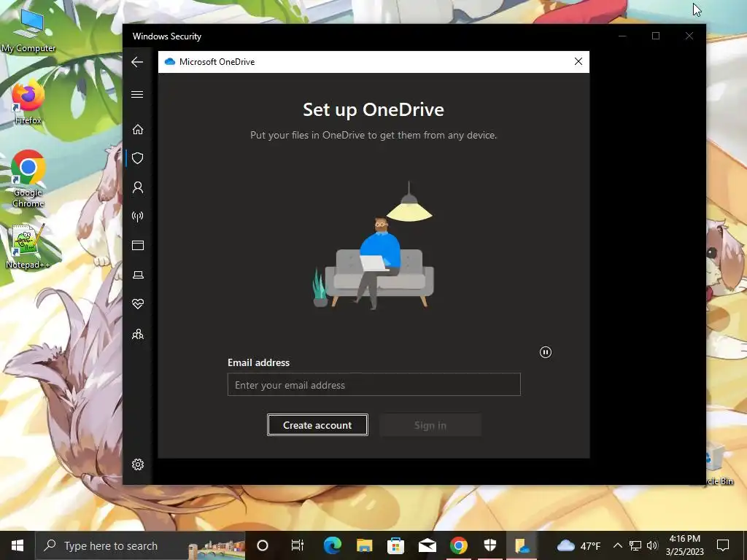
Task: Open App & browser control icon
Action: point(138,245)
